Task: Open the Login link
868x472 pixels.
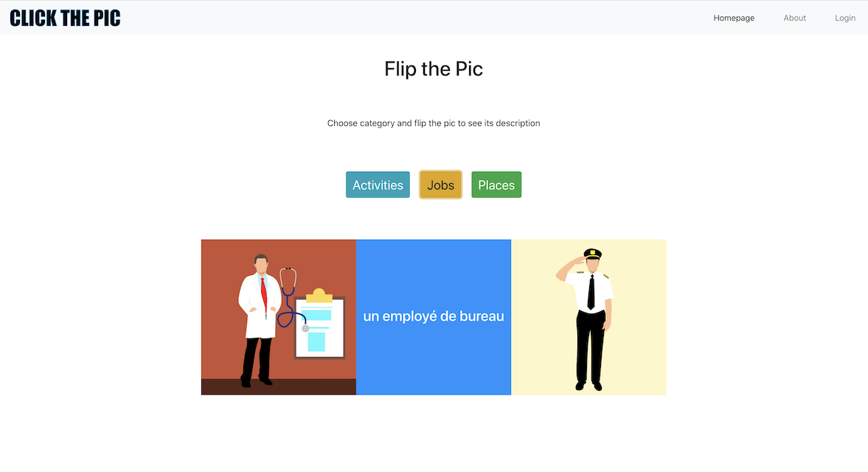Action: click(844, 18)
